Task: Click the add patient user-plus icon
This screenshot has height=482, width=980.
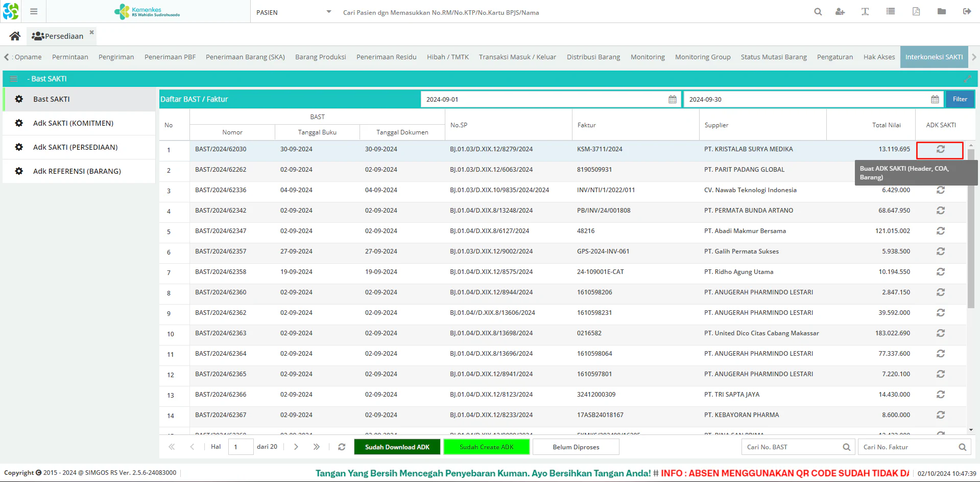Action: (x=840, y=12)
